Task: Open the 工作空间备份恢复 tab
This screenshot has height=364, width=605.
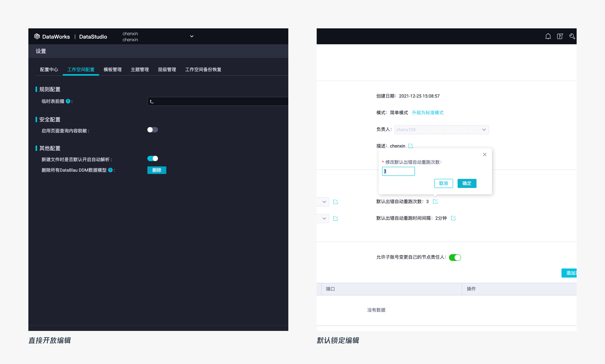Action: tap(203, 69)
